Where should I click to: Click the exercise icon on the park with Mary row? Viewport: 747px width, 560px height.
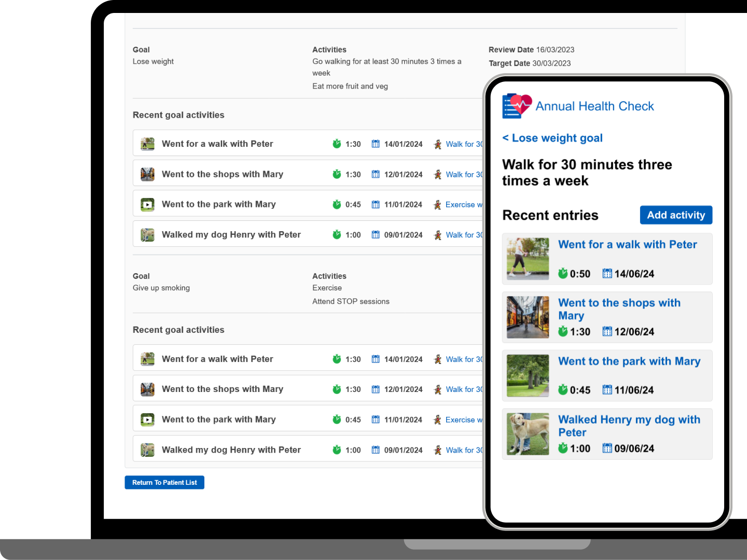pyautogui.click(x=437, y=204)
